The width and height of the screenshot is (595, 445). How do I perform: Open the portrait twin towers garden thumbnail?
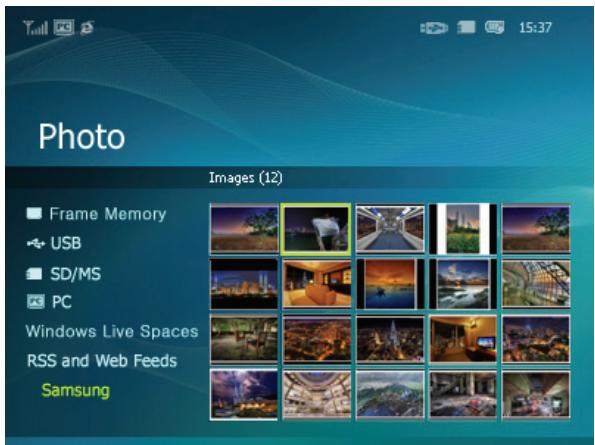(x=463, y=228)
